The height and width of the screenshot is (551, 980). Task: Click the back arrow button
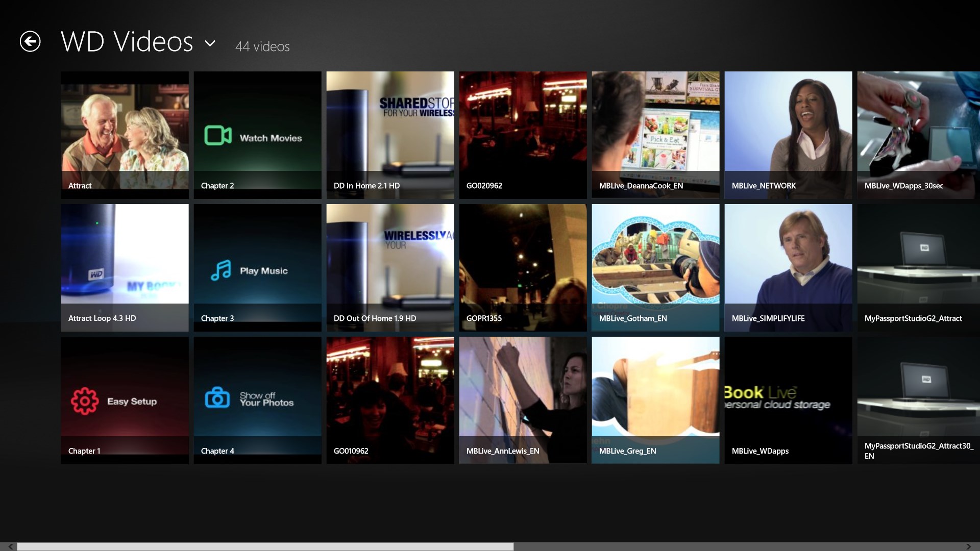pyautogui.click(x=30, y=41)
